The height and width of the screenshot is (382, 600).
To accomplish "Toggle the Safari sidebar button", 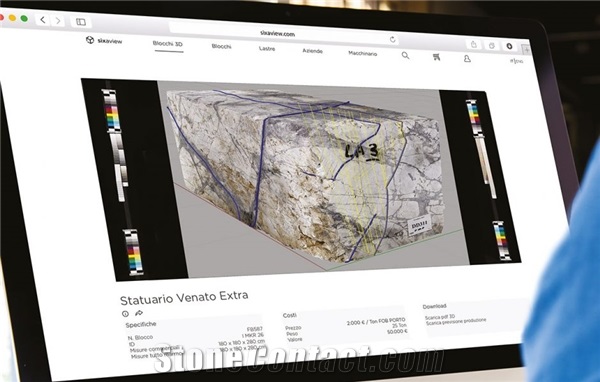I will click(81, 22).
